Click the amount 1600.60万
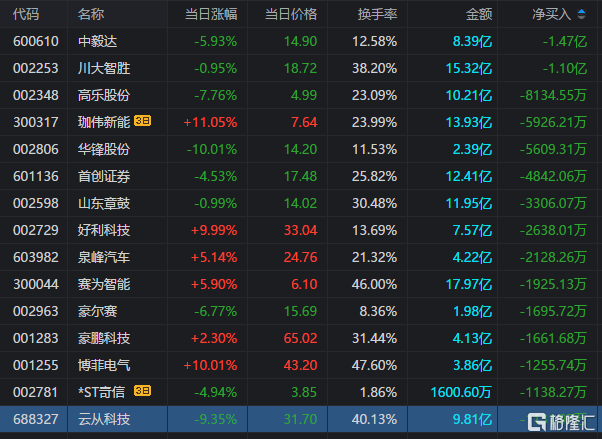 point(461,392)
